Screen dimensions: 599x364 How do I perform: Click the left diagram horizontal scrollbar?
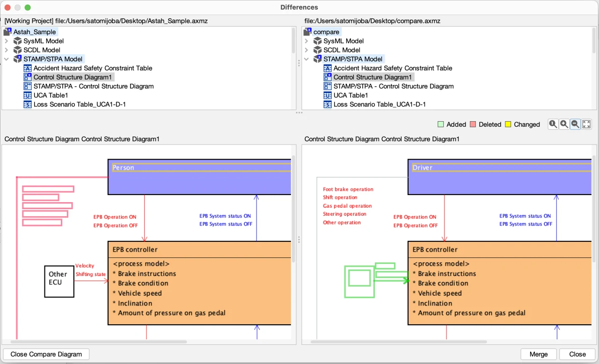coord(98,342)
